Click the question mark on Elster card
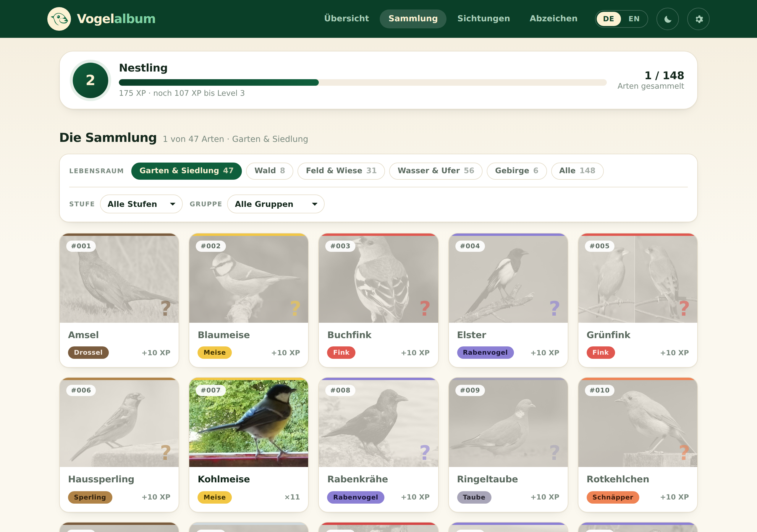The height and width of the screenshot is (532, 757). click(x=554, y=308)
